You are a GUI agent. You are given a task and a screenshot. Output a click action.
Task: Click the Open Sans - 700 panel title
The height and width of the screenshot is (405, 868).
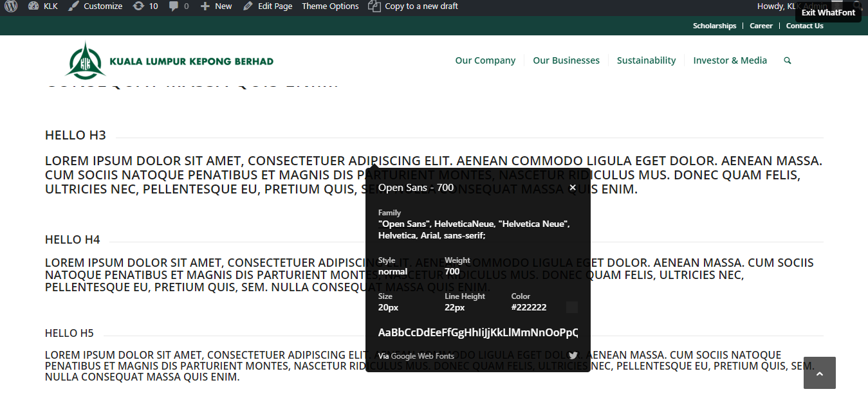pos(416,188)
